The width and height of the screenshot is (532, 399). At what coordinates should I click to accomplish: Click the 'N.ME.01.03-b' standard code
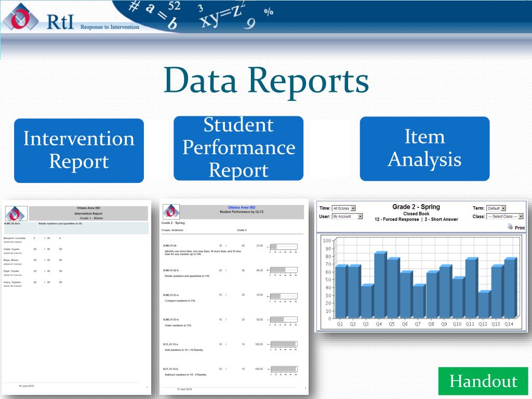point(170,320)
